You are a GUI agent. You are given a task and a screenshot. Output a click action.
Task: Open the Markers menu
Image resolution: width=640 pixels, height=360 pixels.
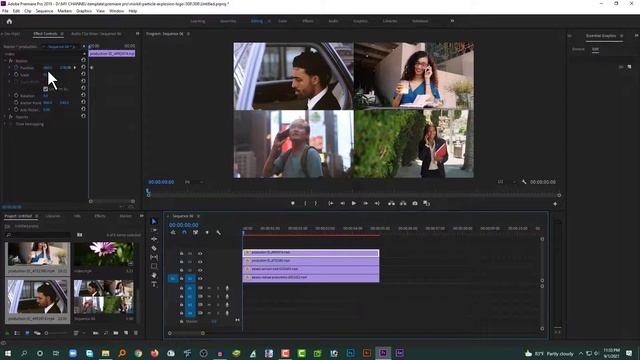click(64, 11)
